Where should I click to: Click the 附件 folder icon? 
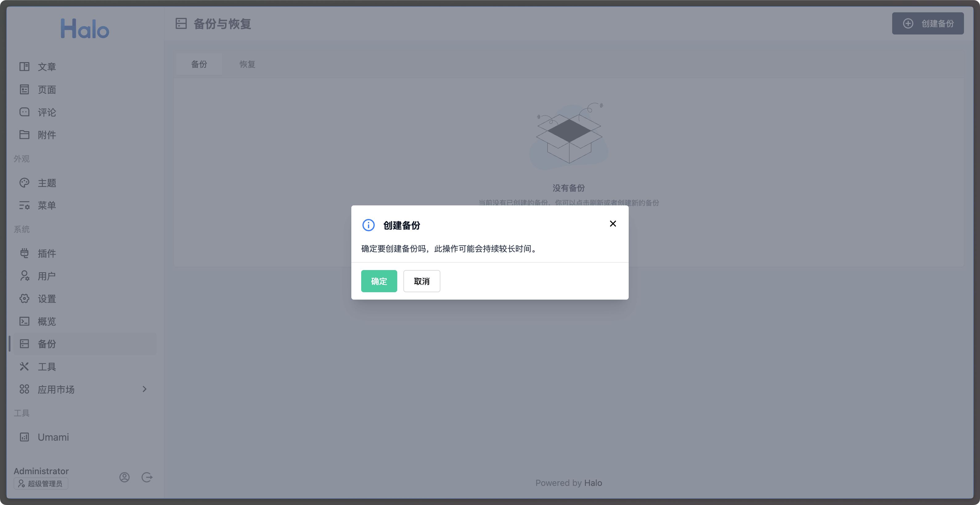(24, 135)
